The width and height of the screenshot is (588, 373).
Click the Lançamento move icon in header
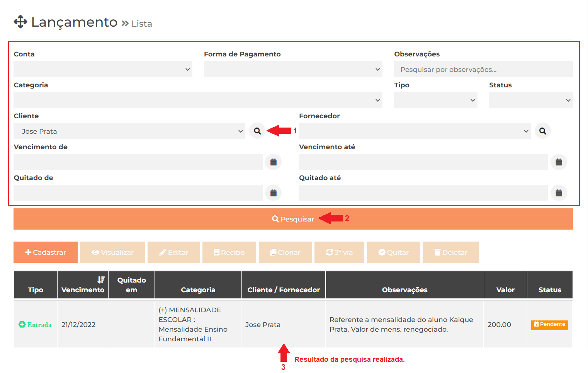[x=20, y=22]
